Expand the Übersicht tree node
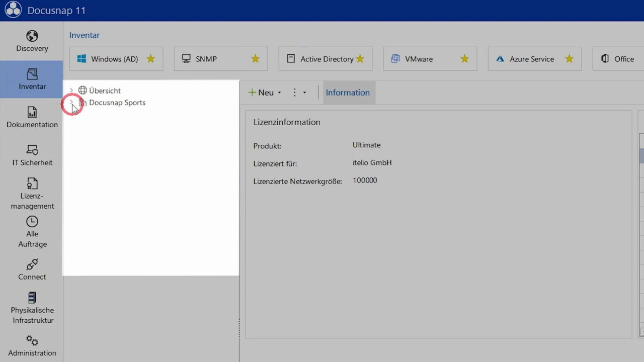644x362 pixels. tap(71, 90)
